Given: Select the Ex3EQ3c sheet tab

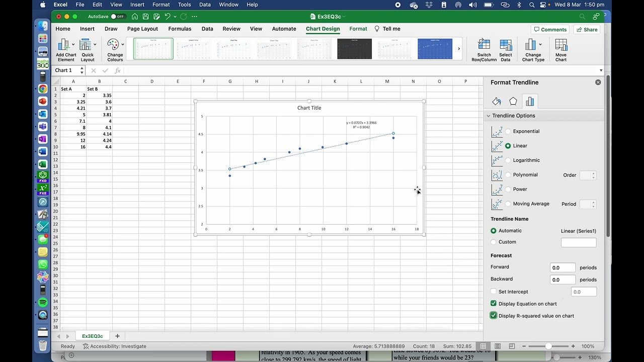Looking at the screenshot, I should click(92, 336).
